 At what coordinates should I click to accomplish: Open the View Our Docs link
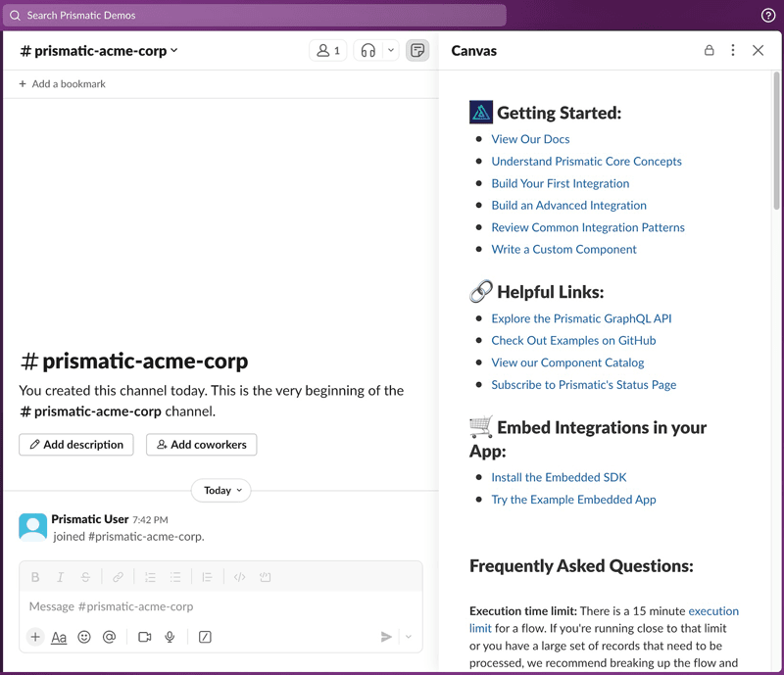click(x=530, y=139)
